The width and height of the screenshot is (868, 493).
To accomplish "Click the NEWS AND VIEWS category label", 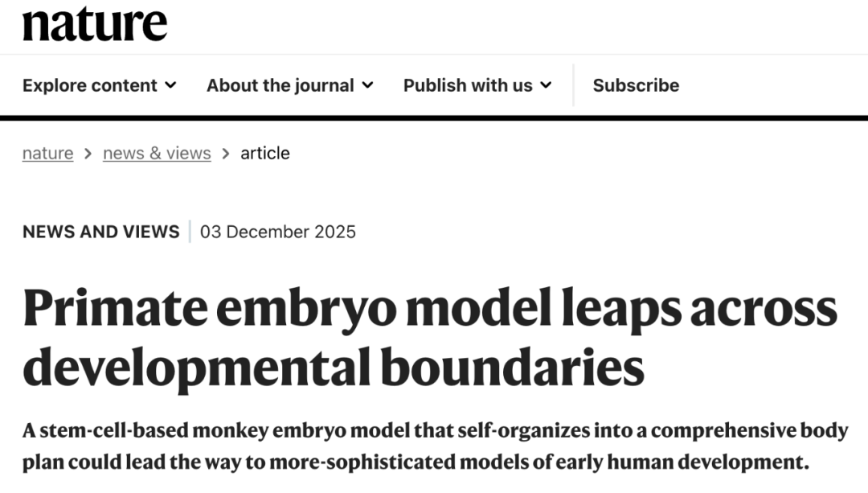I will point(101,232).
